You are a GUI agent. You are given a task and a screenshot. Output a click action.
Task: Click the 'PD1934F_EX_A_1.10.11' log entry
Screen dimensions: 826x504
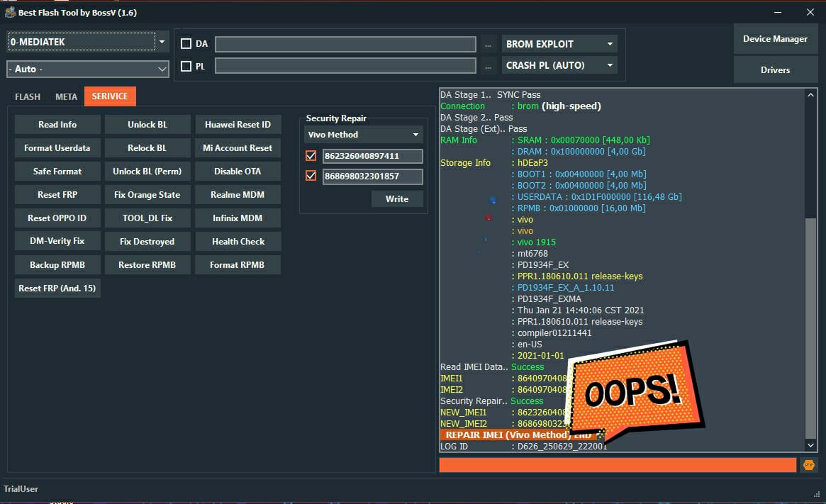565,288
